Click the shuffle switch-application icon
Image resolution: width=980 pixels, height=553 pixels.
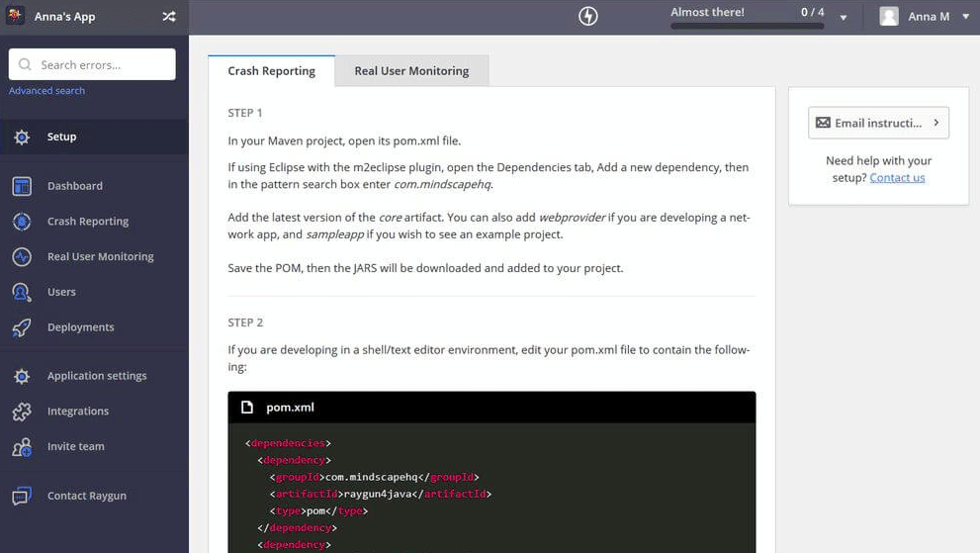tap(169, 16)
